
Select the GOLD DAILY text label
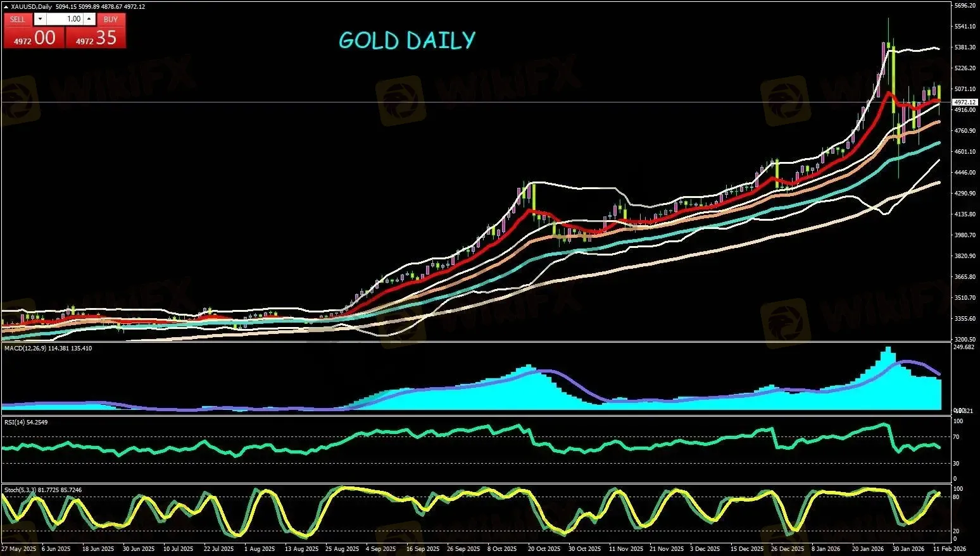[x=407, y=40]
